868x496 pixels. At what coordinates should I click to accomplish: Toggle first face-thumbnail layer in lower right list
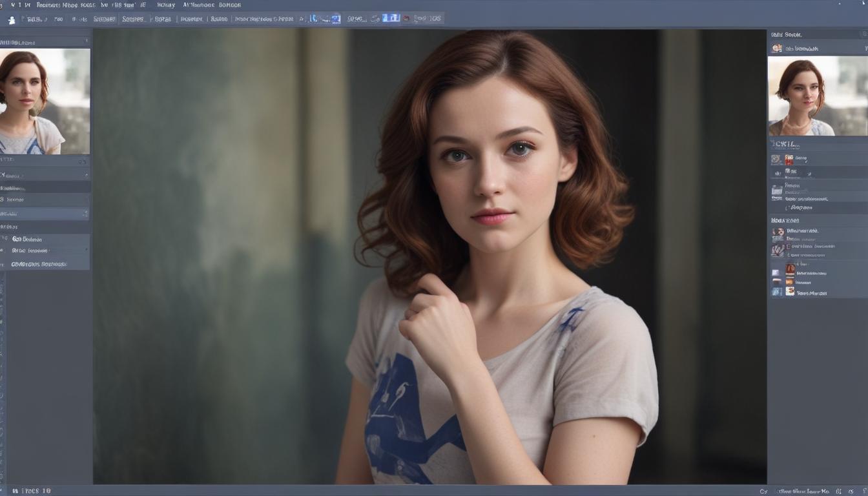(x=778, y=232)
